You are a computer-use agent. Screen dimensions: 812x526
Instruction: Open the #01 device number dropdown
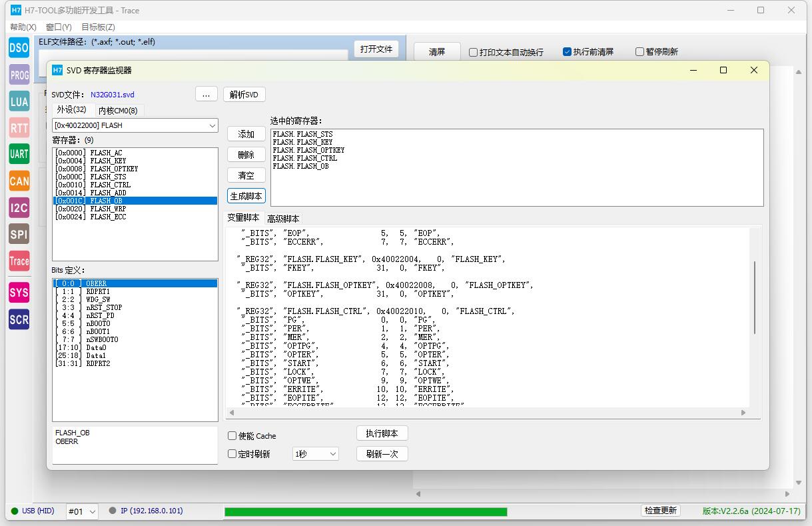(83, 511)
